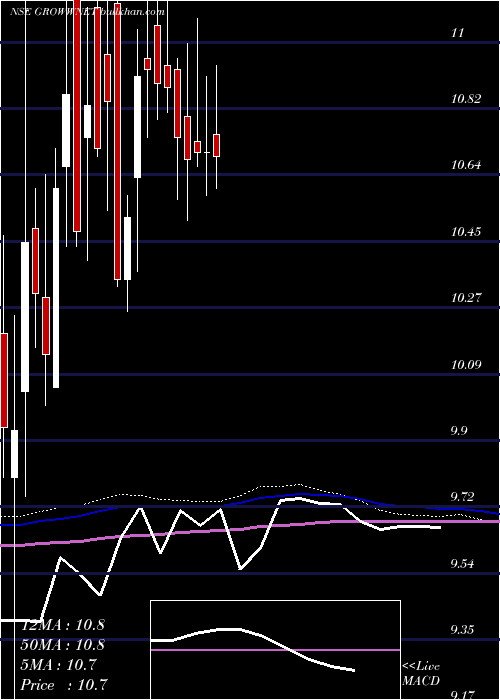Image resolution: width=500 pixels, height=700 pixels.
Task: Click the 5MA : 10.7 legend text
Action: coord(58,665)
